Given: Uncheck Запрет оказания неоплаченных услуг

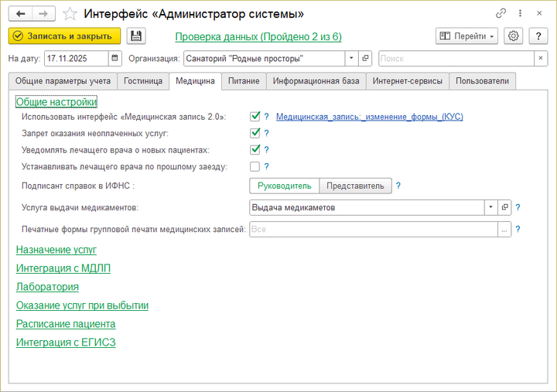Looking at the screenshot, I should [x=255, y=133].
